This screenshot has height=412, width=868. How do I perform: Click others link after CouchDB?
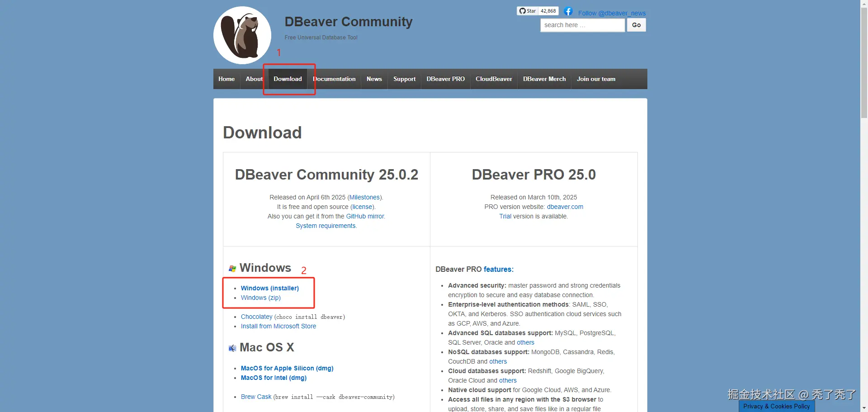[498, 361]
